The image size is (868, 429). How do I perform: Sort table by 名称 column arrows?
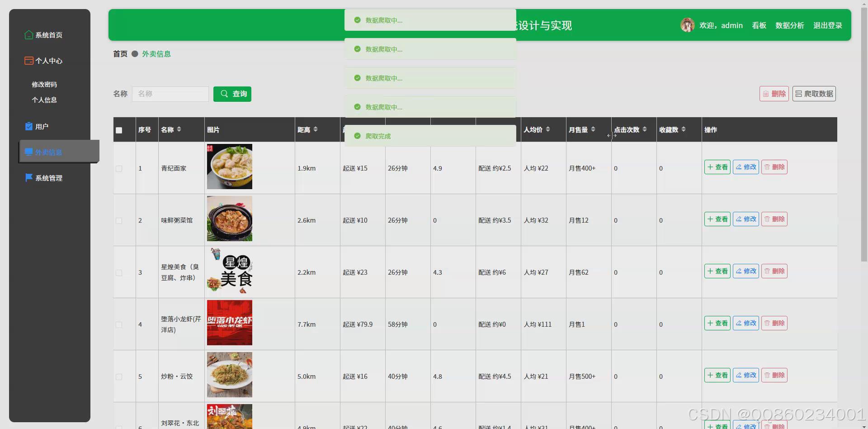click(x=179, y=129)
